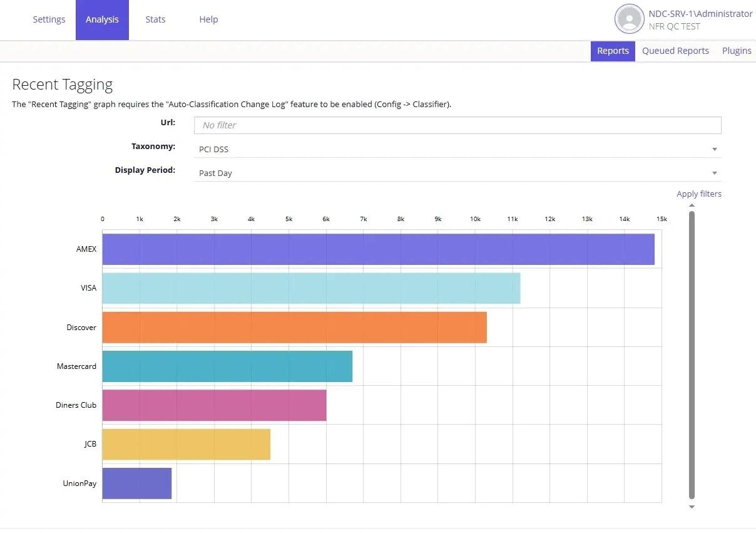The width and height of the screenshot is (756, 533).
Task: Click the Diners Club axis label
Action: pos(76,405)
